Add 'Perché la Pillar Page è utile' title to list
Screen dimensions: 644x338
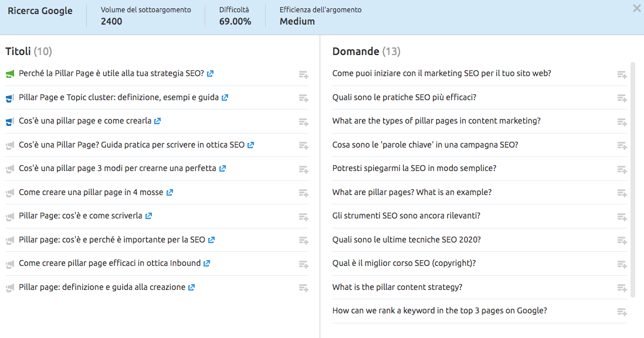coord(303,74)
